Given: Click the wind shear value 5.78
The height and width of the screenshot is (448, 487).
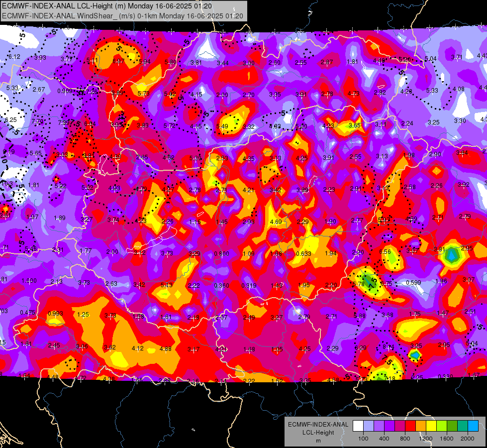Looking at the screenshot, I should (x=359, y=284).
